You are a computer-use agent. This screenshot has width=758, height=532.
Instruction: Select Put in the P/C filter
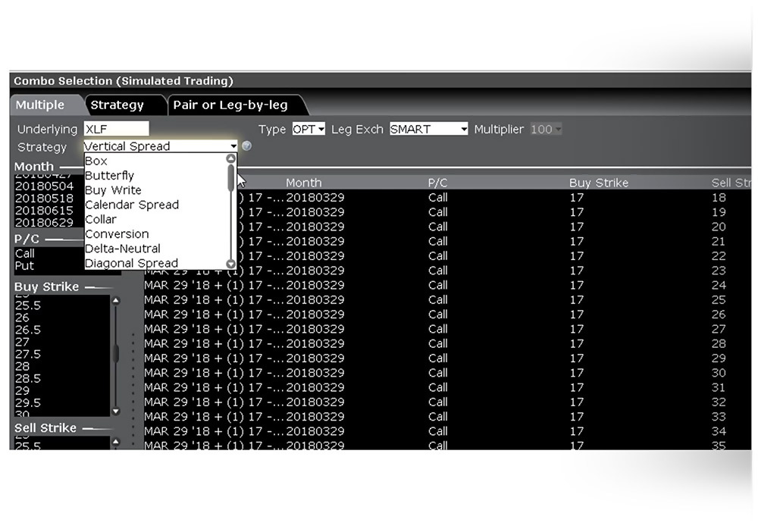pyautogui.click(x=24, y=266)
